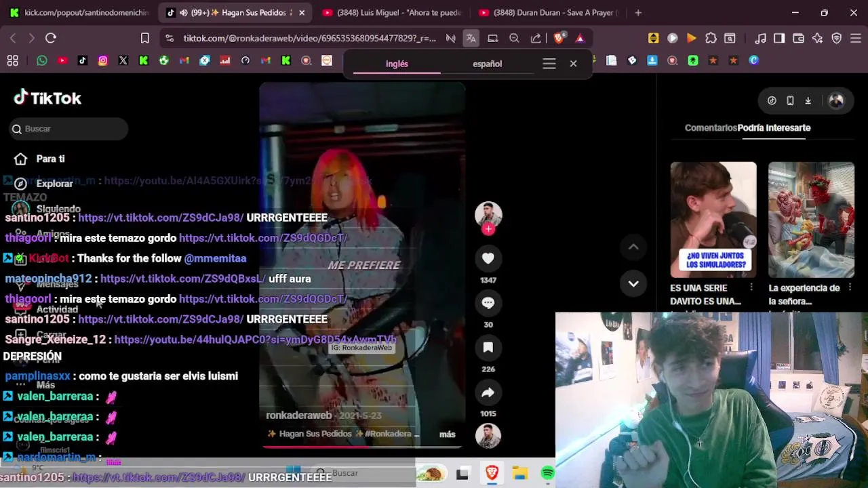Open File Explorer from taskbar
This screenshot has height=488, width=868.
(x=520, y=473)
